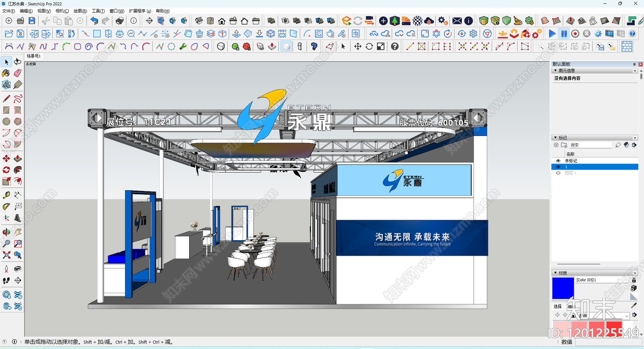The height and width of the screenshot is (349, 644).
Task: Open the 视图(V) menu
Action: coord(44,11)
